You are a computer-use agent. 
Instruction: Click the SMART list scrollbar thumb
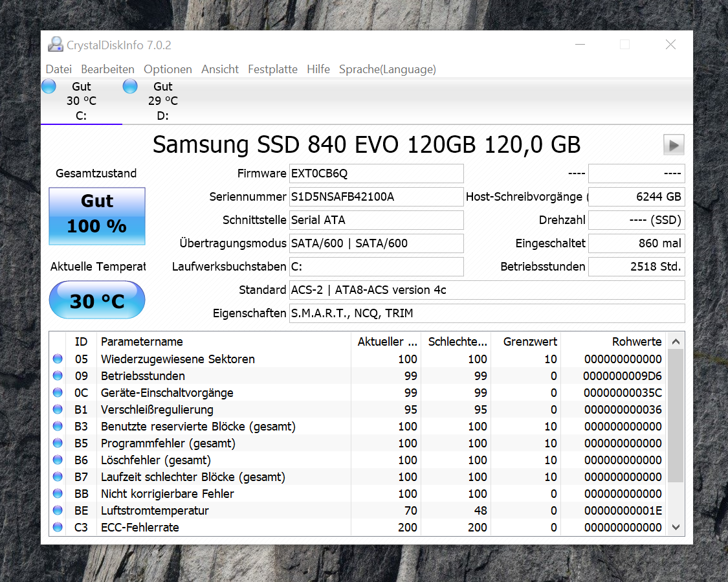click(x=676, y=416)
